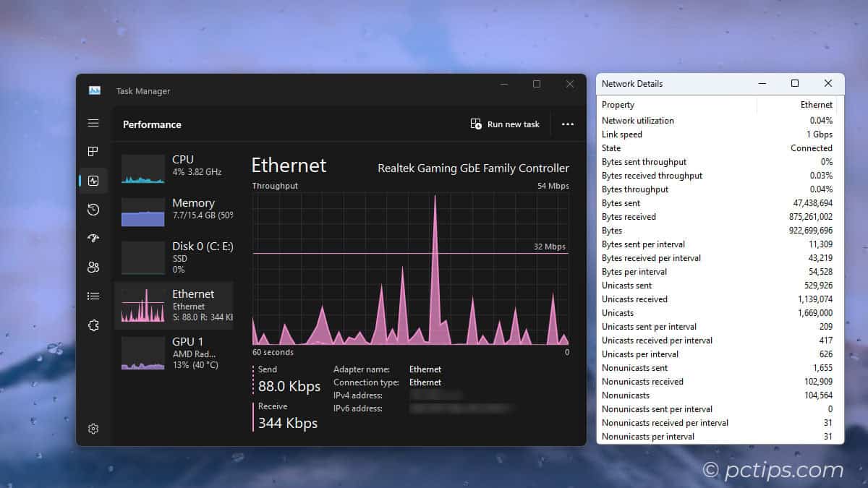Open the Startup apps page
Screen dimensions: 868x488
[x=93, y=238]
